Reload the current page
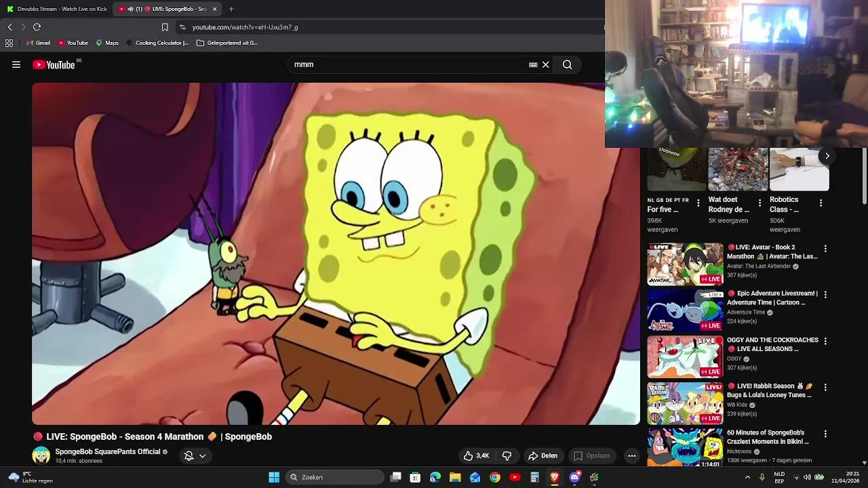868x488 pixels. pyautogui.click(x=37, y=27)
